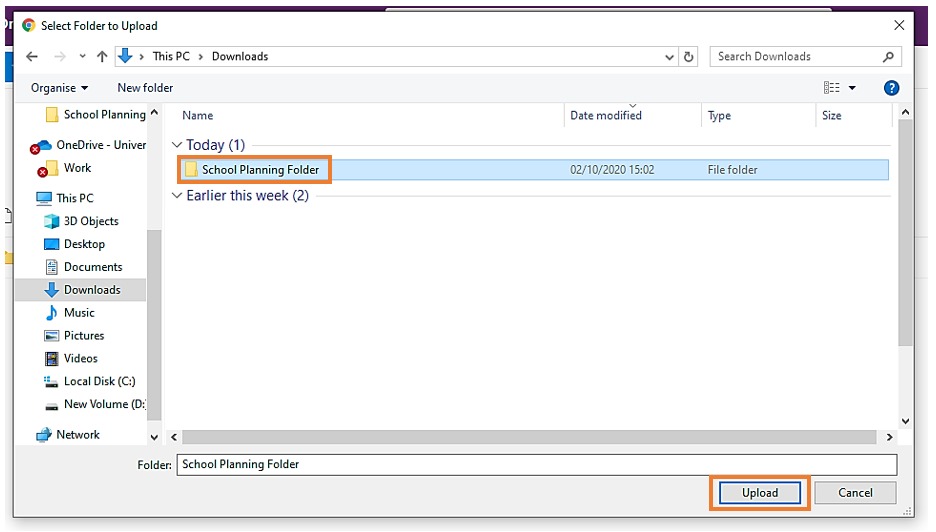
Task: Click the New Volume drive icon
Action: [52, 407]
